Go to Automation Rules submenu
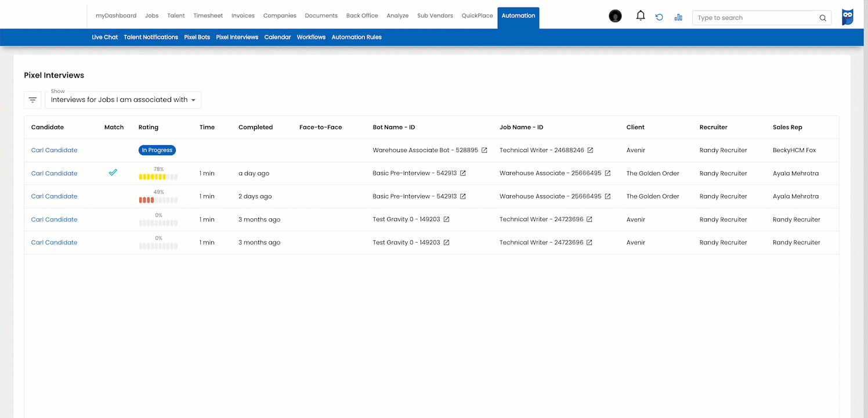The height and width of the screenshot is (418, 868). tap(357, 37)
